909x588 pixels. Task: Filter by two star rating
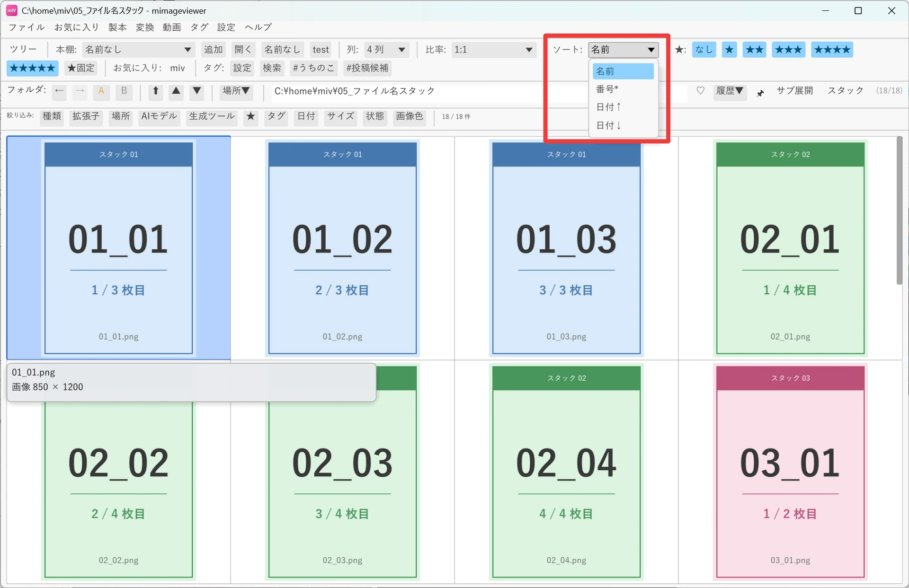point(755,50)
